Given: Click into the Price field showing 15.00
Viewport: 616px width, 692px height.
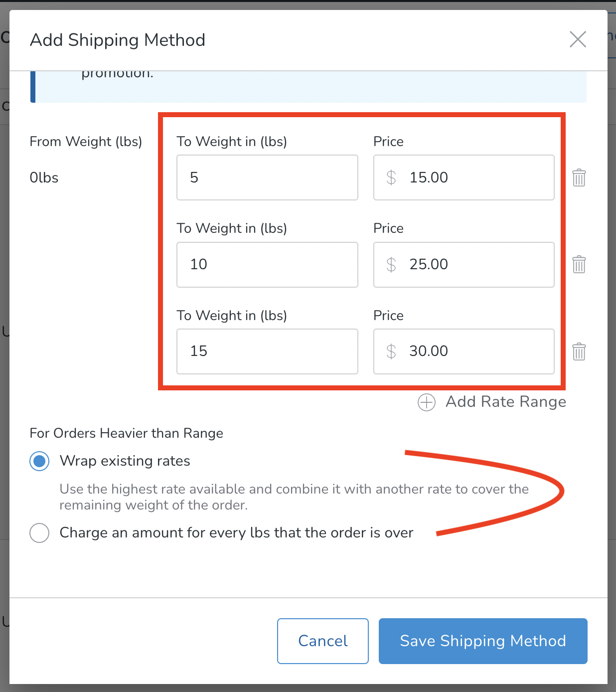Looking at the screenshot, I should pyautogui.click(x=473, y=177).
